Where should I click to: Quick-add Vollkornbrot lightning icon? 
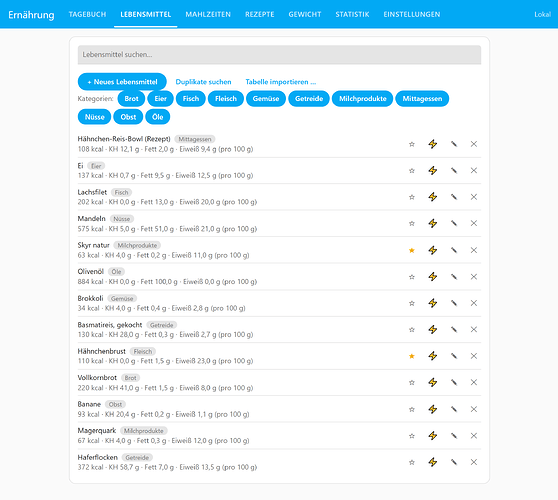tap(432, 383)
